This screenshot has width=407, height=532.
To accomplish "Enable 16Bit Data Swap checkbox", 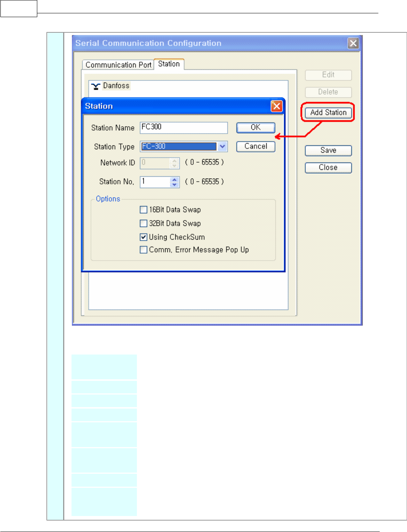I will point(143,210).
